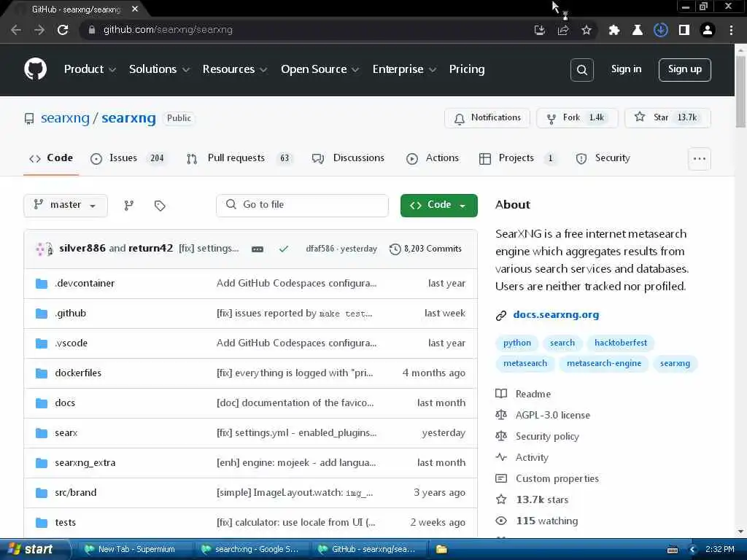
Task: Go back using the browser back arrow
Action: point(16,30)
